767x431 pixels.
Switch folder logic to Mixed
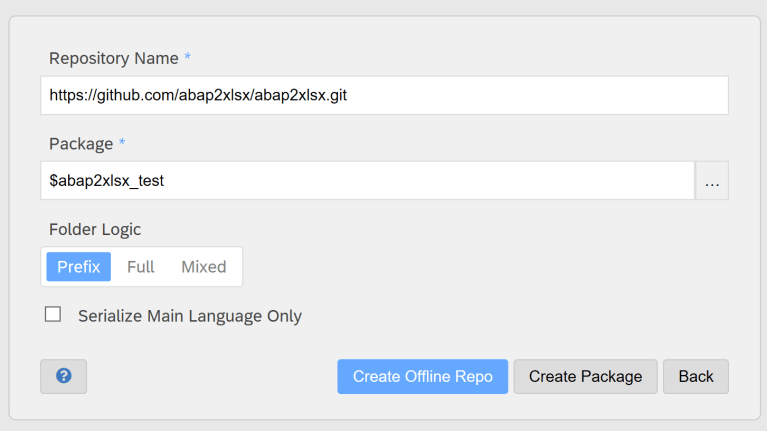(203, 267)
